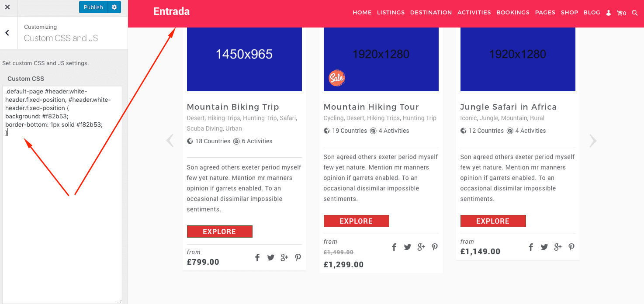Click the search magnifier icon in header
The height and width of the screenshot is (304, 644).
(635, 13)
